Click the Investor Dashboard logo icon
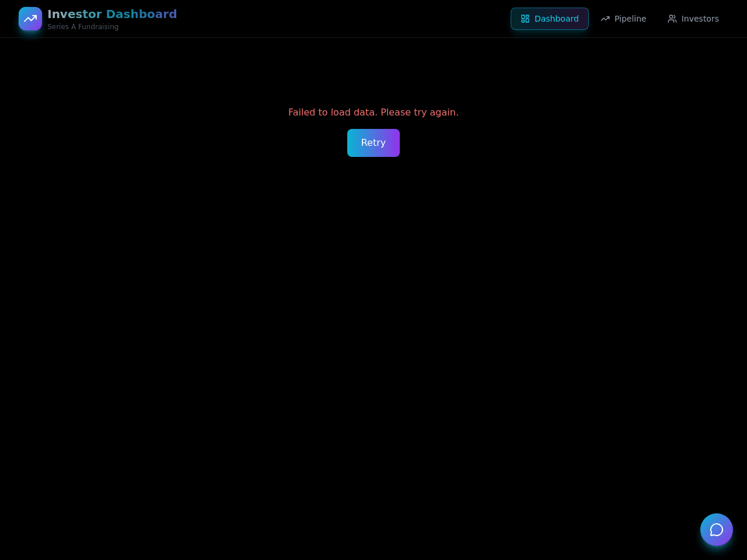The image size is (747, 560). coord(30,19)
